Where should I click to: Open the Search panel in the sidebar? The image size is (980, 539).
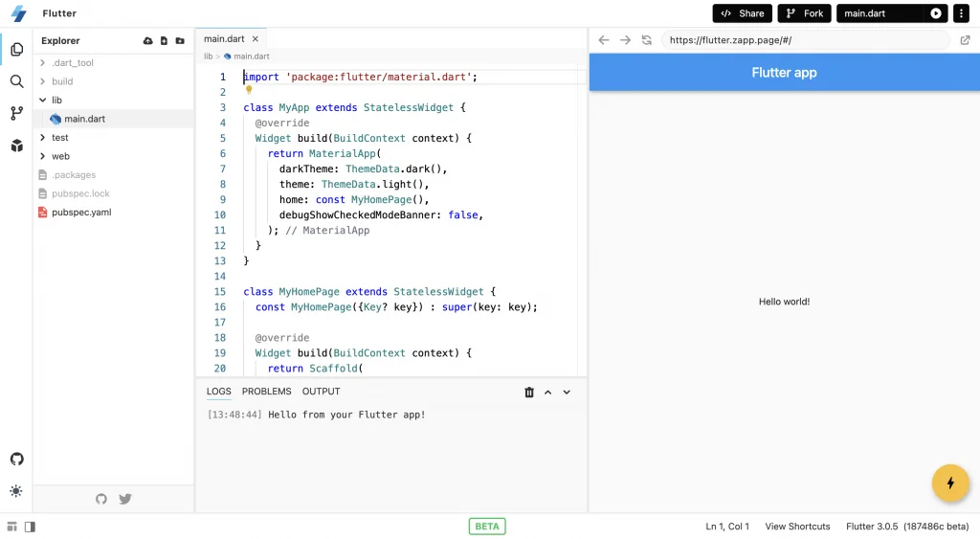coord(16,81)
